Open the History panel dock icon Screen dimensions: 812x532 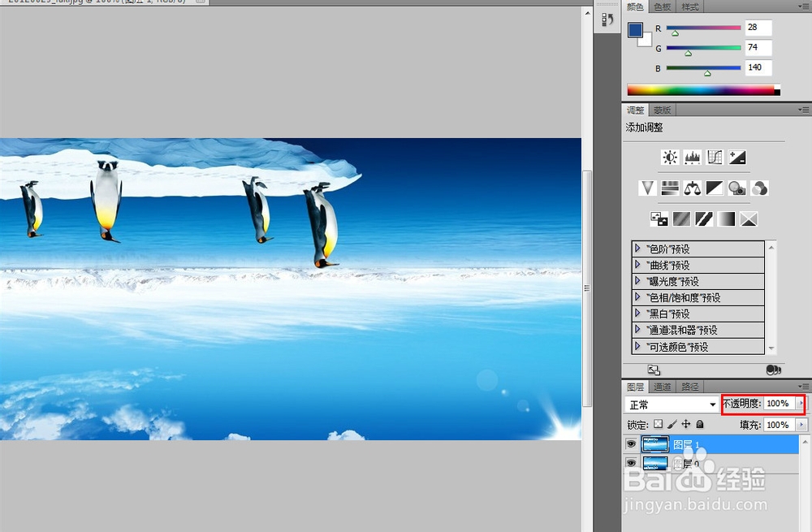click(607, 19)
